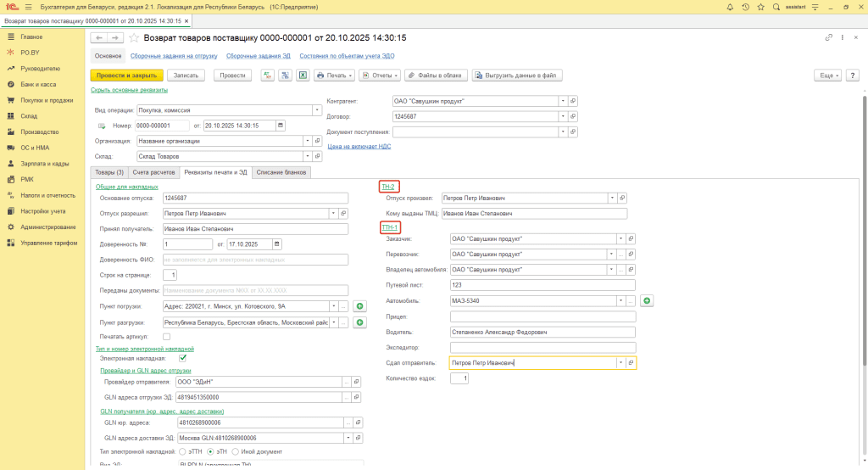Click green add button beside Автомобиль field
The height and width of the screenshot is (470, 868).
pyautogui.click(x=647, y=300)
